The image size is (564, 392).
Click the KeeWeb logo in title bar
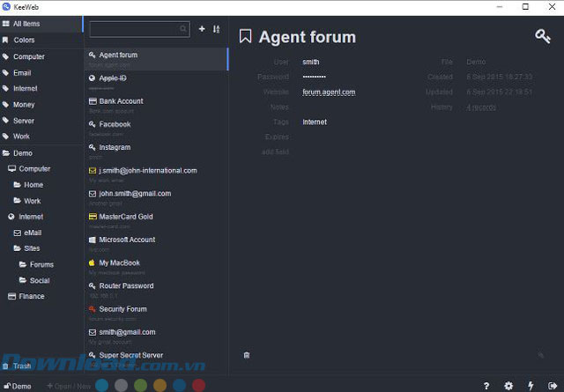(x=6, y=6)
